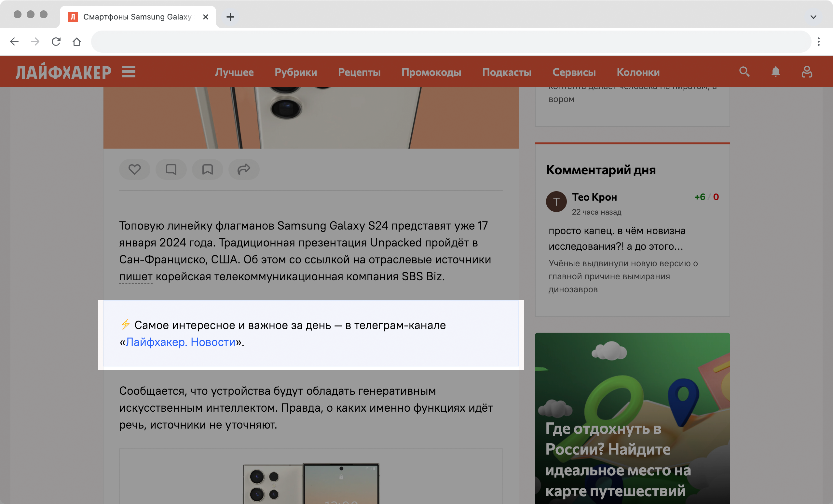This screenshot has width=833, height=504.
Task: Expand the tab search dropdown
Action: (x=813, y=17)
